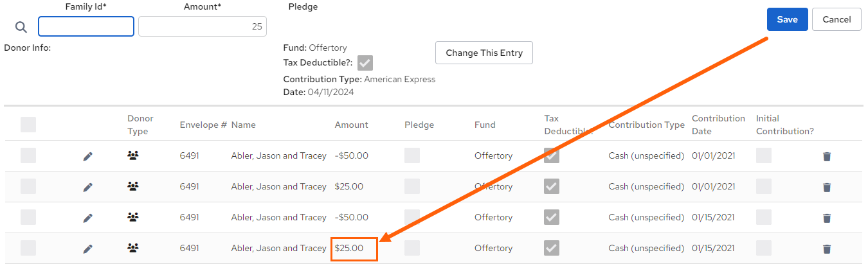The height and width of the screenshot is (264, 868).
Task: Click the family donor type icon in first row
Action: pyautogui.click(x=133, y=155)
